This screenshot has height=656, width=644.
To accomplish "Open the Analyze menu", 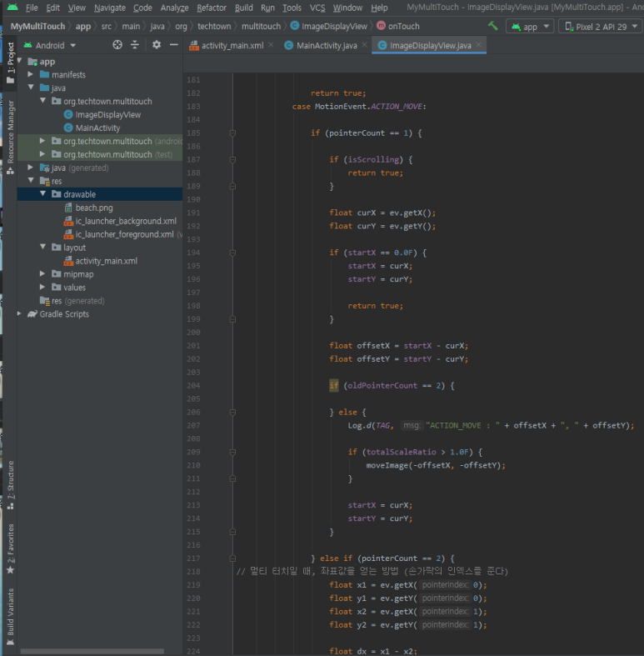I will coord(174,8).
